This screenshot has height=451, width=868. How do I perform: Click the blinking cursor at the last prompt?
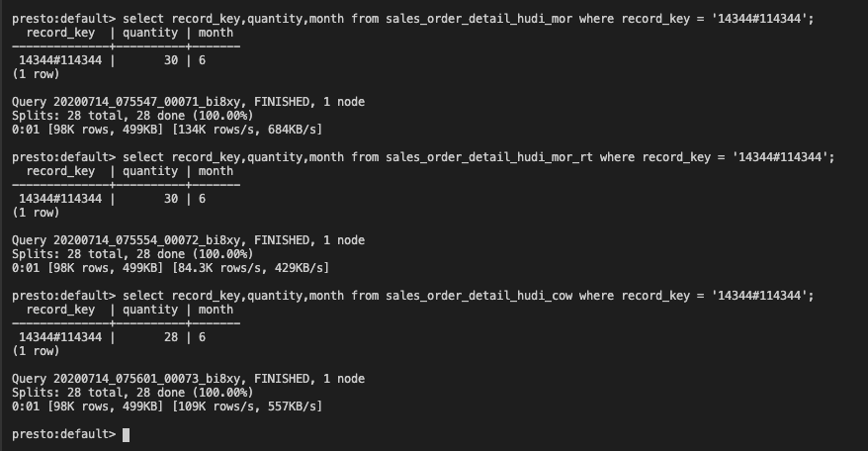[127, 434]
